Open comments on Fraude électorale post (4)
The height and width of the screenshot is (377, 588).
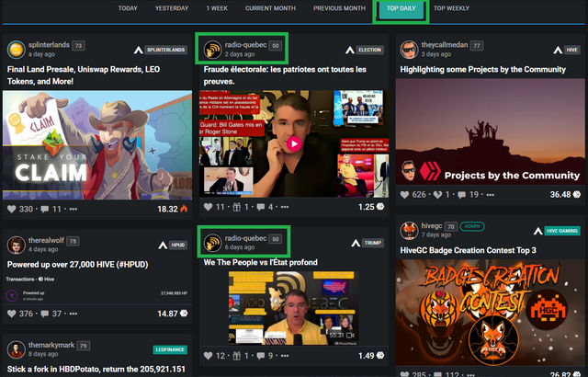[261, 207]
